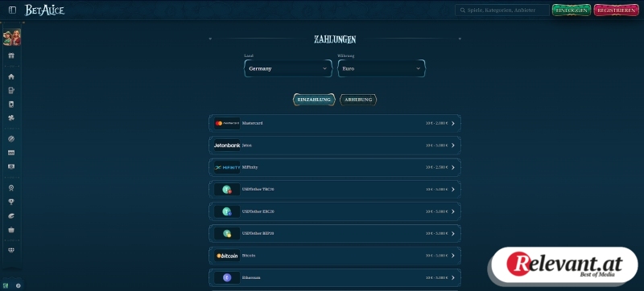644x291 pixels.
Task: Go to the home icon in sidebar
Action: [x=11, y=76]
